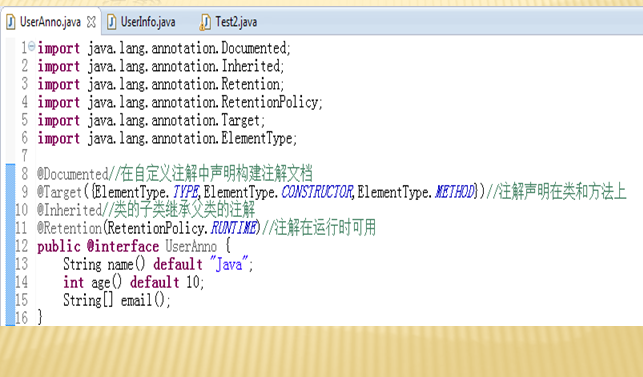Click the comment after RUNTIME on line 11

coord(319,227)
